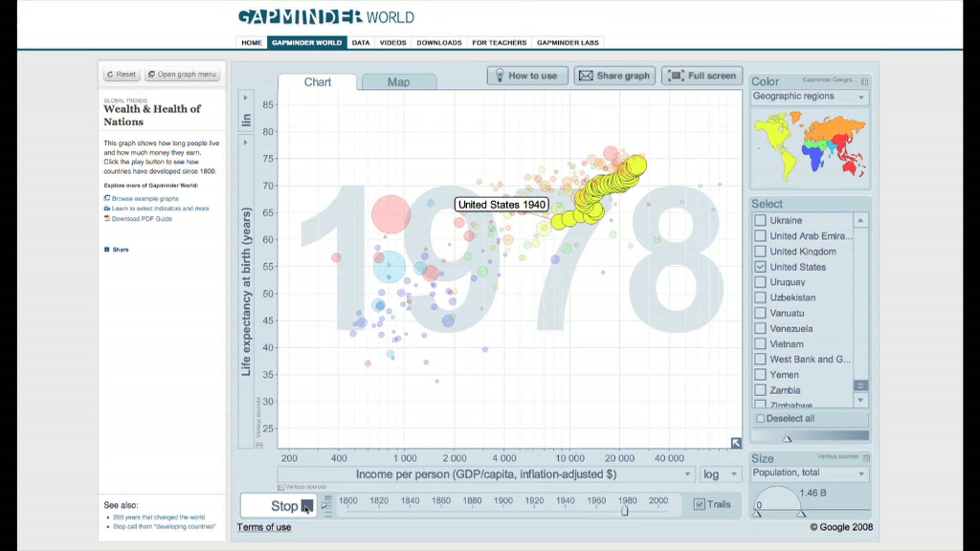Check the United Kingdom checkbox
This screenshot has width=980, height=551.
(760, 251)
